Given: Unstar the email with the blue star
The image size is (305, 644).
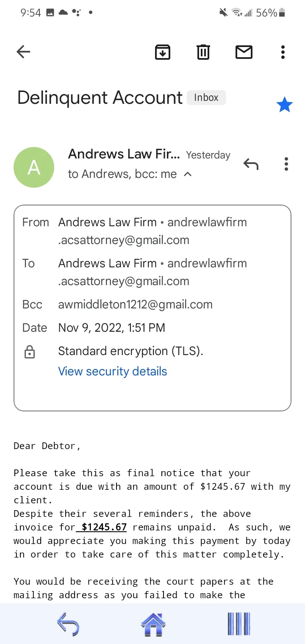Looking at the screenshot, I should (x=284, y=105).
